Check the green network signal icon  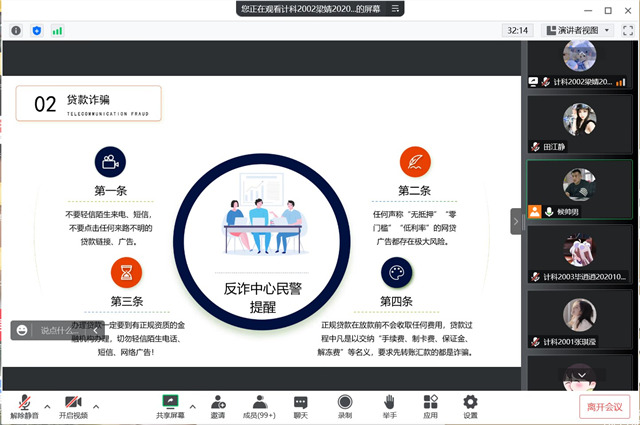click(57, 31)
